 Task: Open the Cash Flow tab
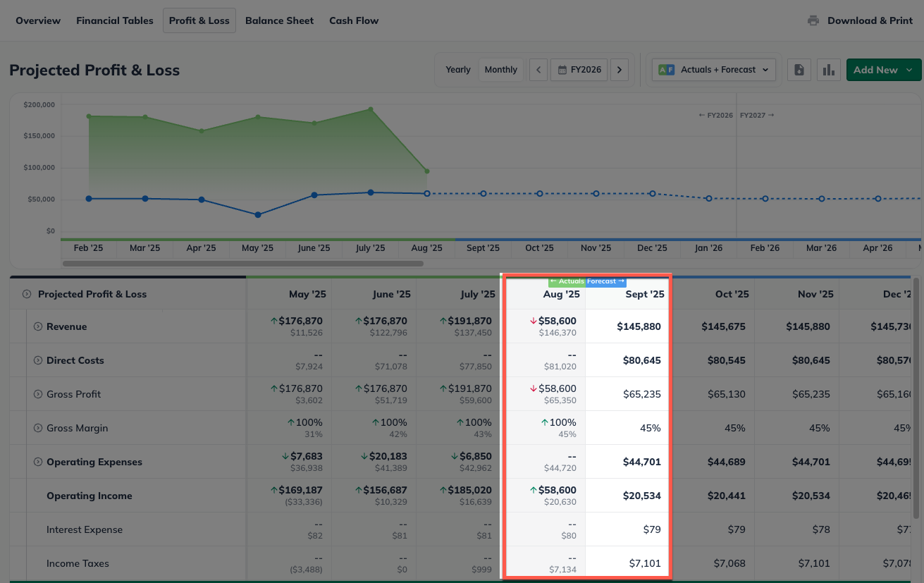click(354, 20)
